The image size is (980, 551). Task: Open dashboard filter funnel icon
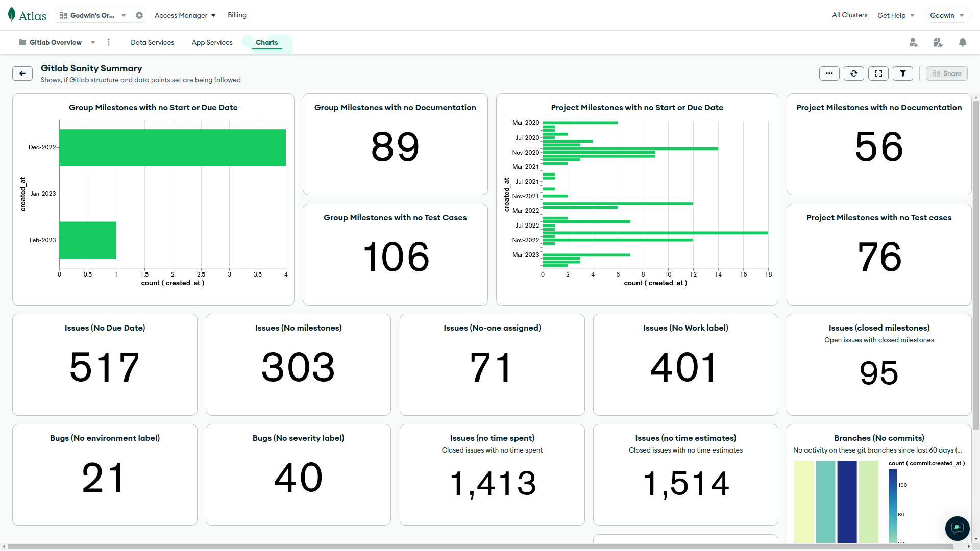pyautogui.click(x=902, y=73)
